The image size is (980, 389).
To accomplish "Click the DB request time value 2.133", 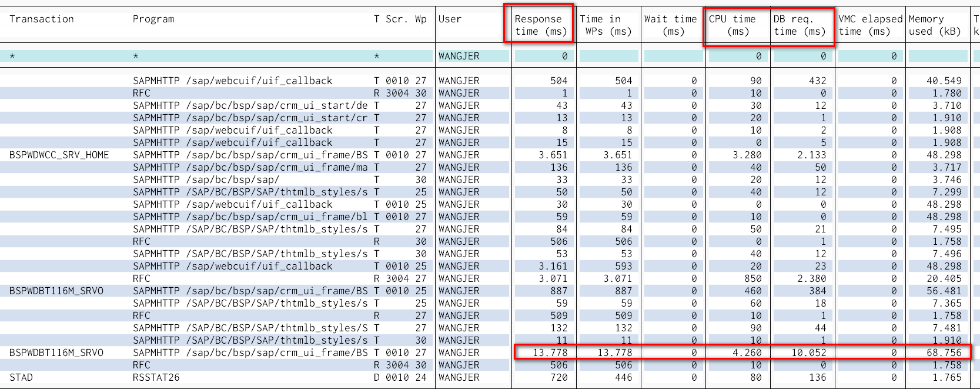I will pos(811,155).
